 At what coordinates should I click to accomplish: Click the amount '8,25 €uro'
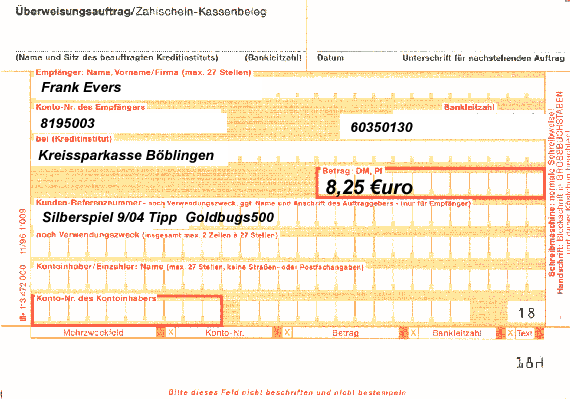point(369,188)
